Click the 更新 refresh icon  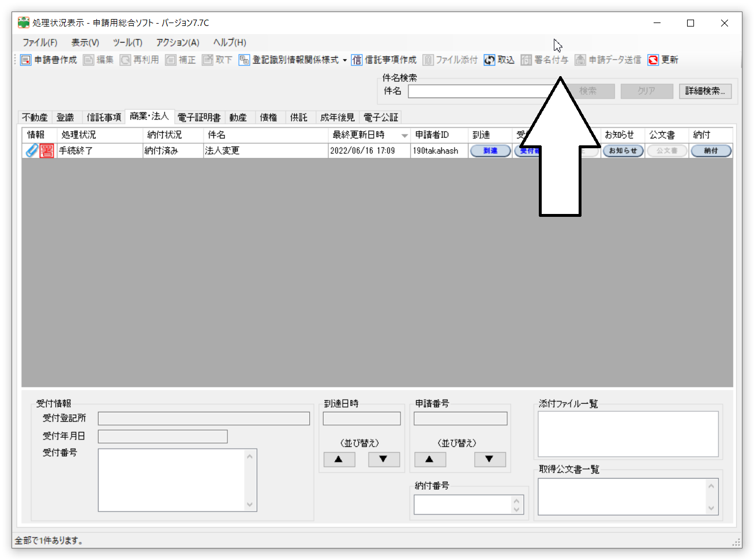click(653, 60)
